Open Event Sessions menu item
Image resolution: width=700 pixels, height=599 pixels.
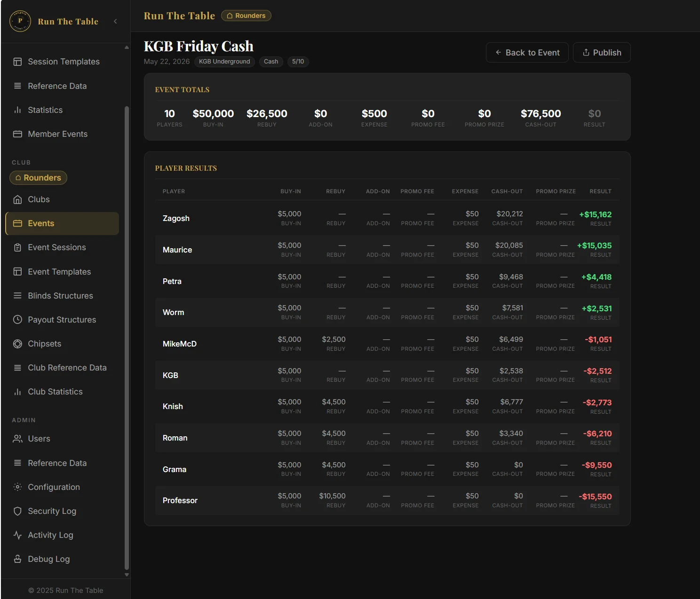62,247
